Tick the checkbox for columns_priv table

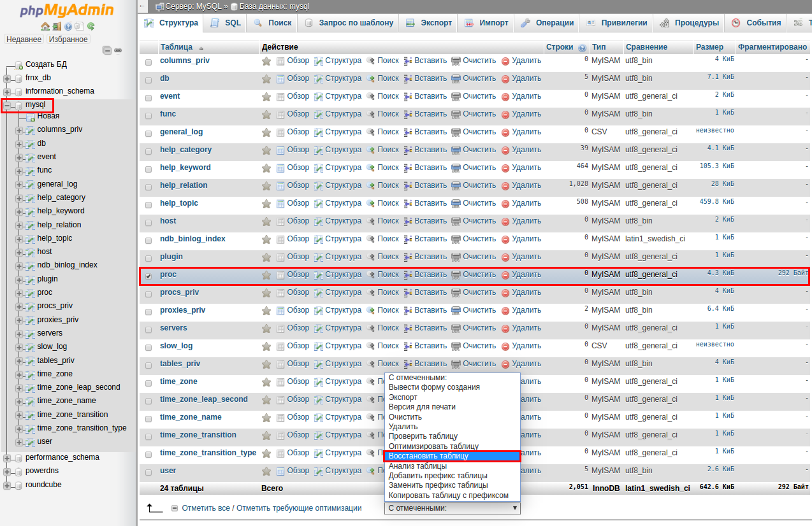coord(149,62)
